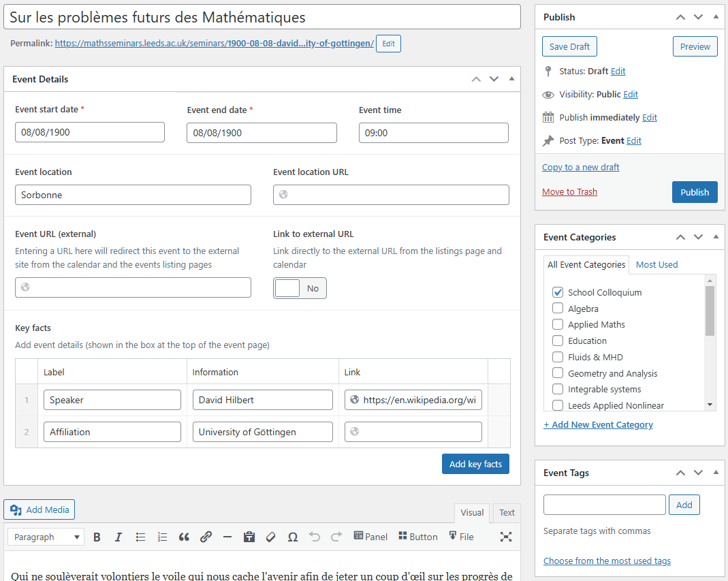Move Event Categories panel up

[680, 237]
